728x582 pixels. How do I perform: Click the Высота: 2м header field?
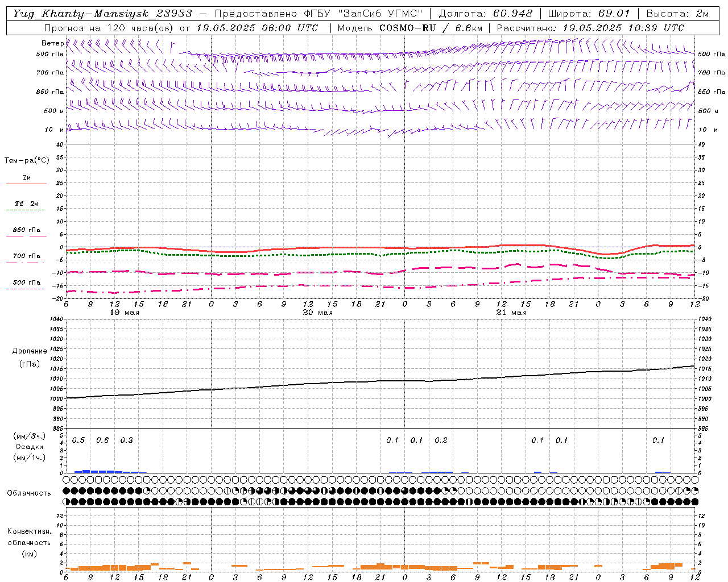[677, 14]
